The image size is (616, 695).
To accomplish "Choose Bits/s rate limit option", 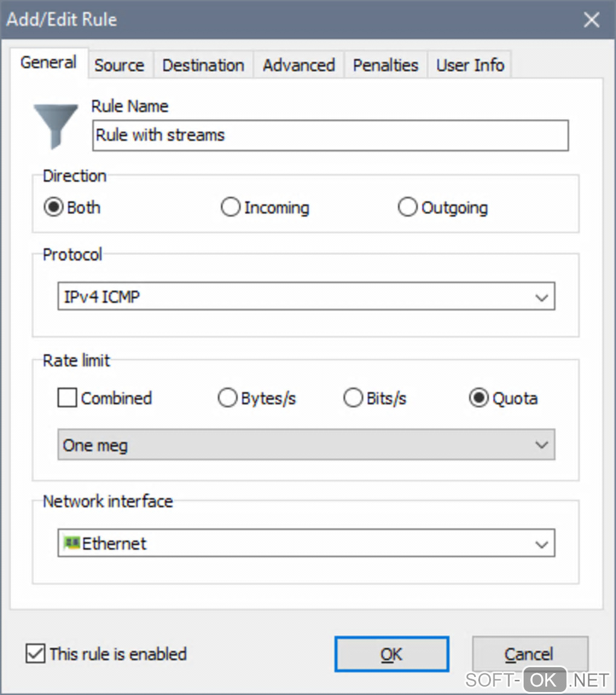I will [x=353, y=398].
